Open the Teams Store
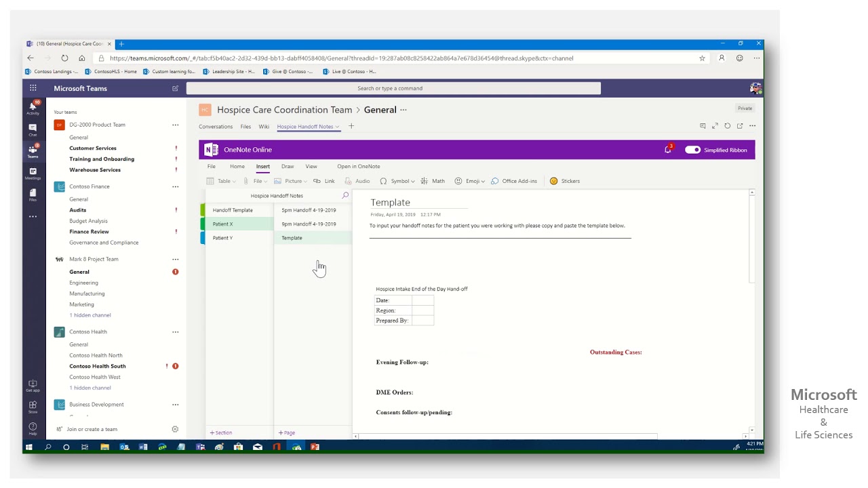Image resolution: width=868 pixels, height=488 pixels. pyautogui.click(x=33, y=407)
